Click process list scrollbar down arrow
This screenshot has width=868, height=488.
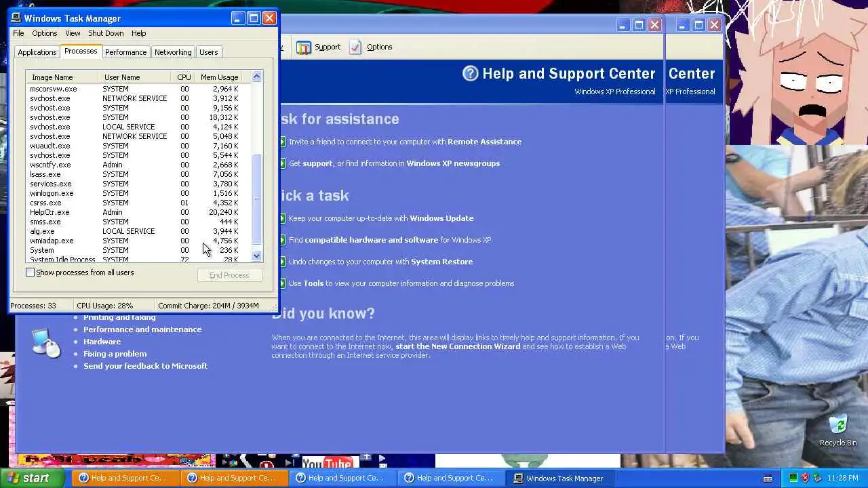pyautogui.click(x=256, y=256)
